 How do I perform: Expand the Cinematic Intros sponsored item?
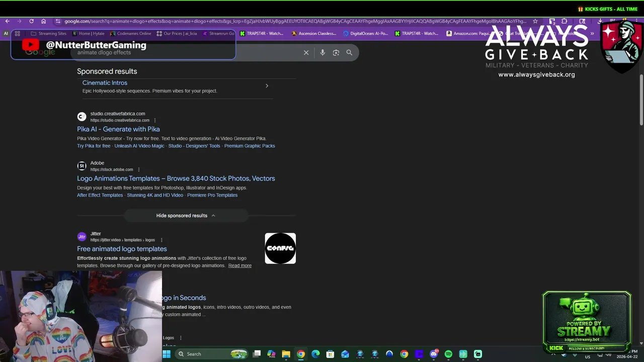pos(267,86)
